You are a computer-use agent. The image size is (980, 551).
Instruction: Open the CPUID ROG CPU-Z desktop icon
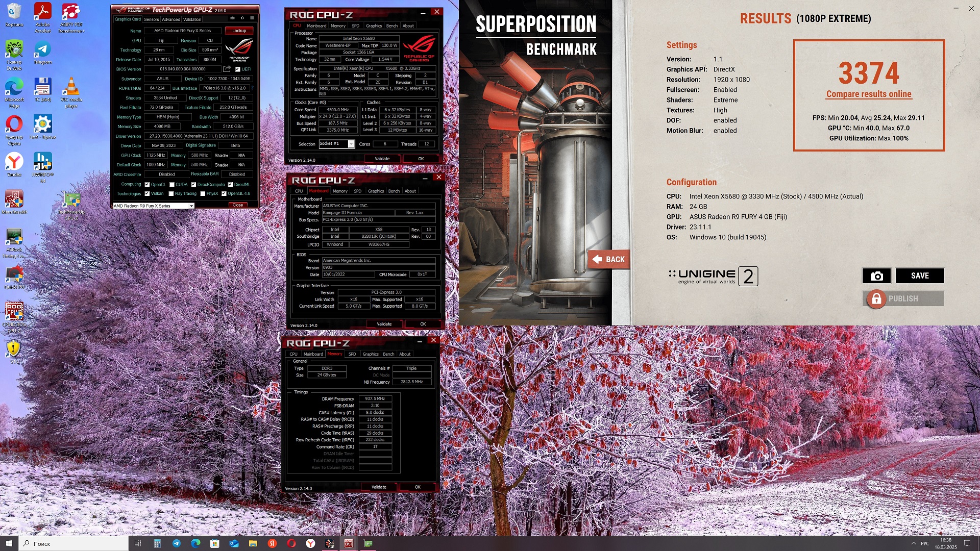pyautogui.click(x=14, y=317)
